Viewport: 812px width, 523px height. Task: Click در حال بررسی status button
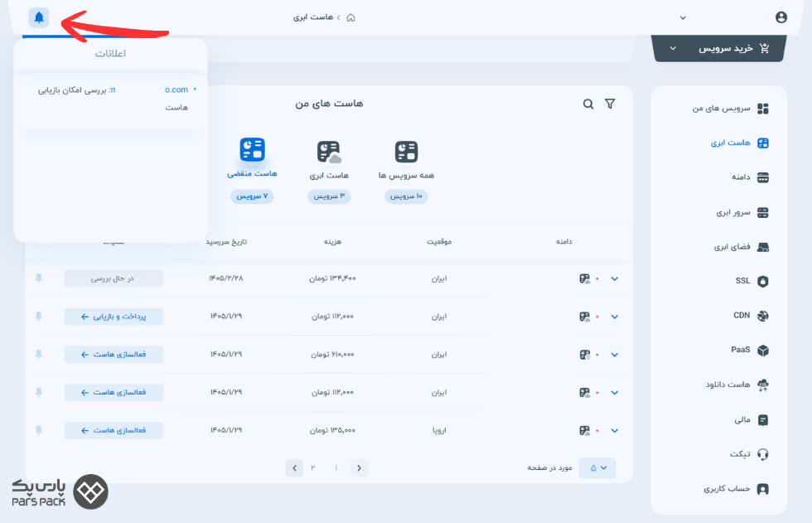pyautogui.click(x=114, y=278)
